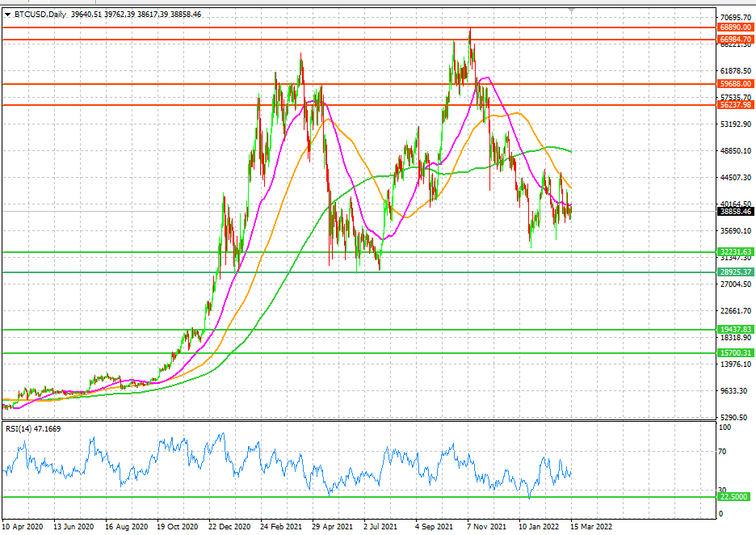
Task: Click the 7 Nov 2021 date label
Action: coord(486,527)
